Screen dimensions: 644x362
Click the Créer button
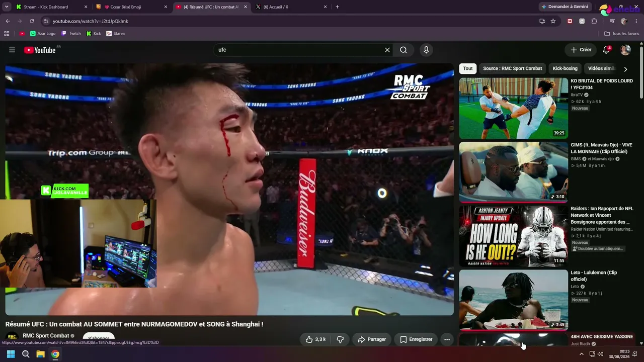click(x=581, y=50)
